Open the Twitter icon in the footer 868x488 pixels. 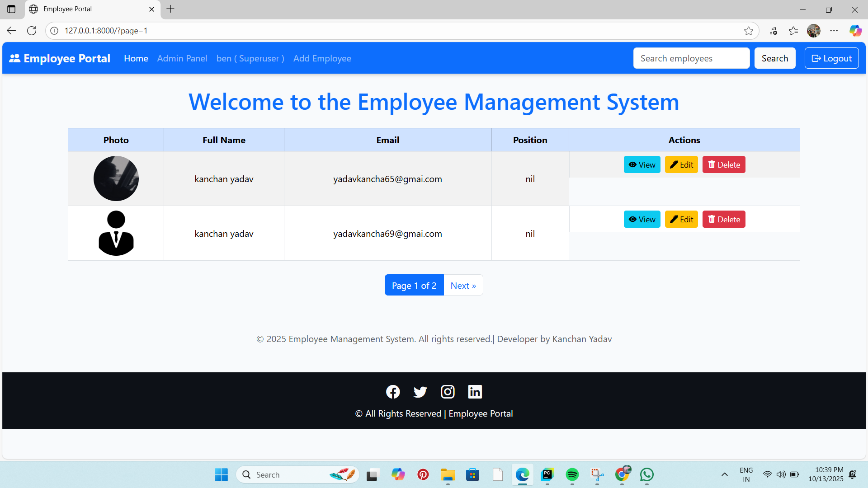[420, 392]
